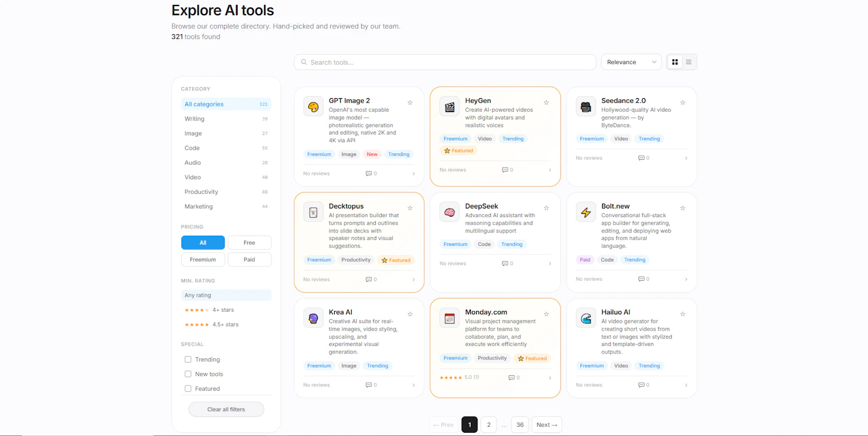Screen dimensions: 868x436
Task: Open comments on Monday.com card
Action: (514, 377)
